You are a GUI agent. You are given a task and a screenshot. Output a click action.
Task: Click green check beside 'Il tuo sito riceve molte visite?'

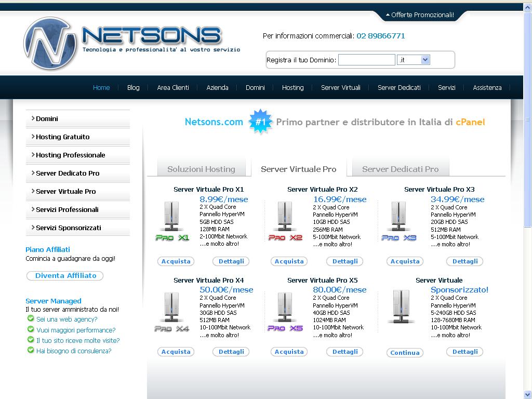tap(31, 340)
